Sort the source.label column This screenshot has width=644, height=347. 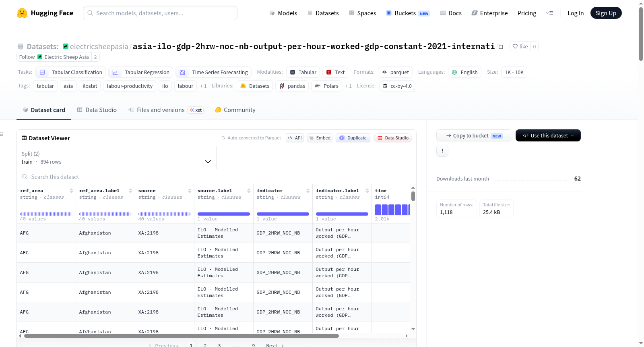click(x=249, y=191)
